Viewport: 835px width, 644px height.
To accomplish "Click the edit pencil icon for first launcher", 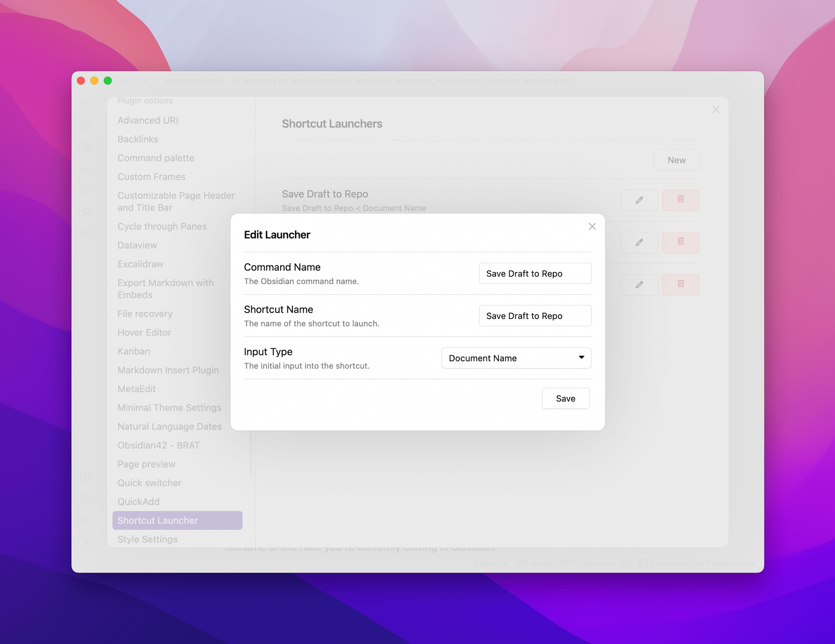I will pyautogui.click(x=638, y=199).
